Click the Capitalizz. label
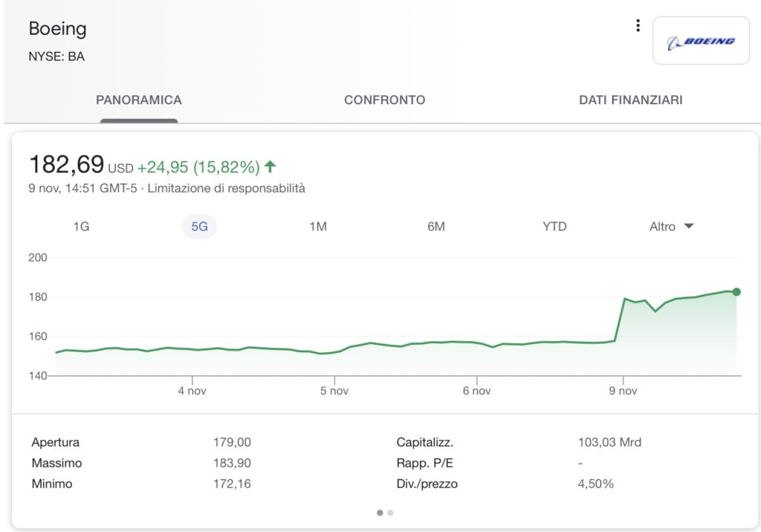761x532 pixels. (x=424, y=443)
